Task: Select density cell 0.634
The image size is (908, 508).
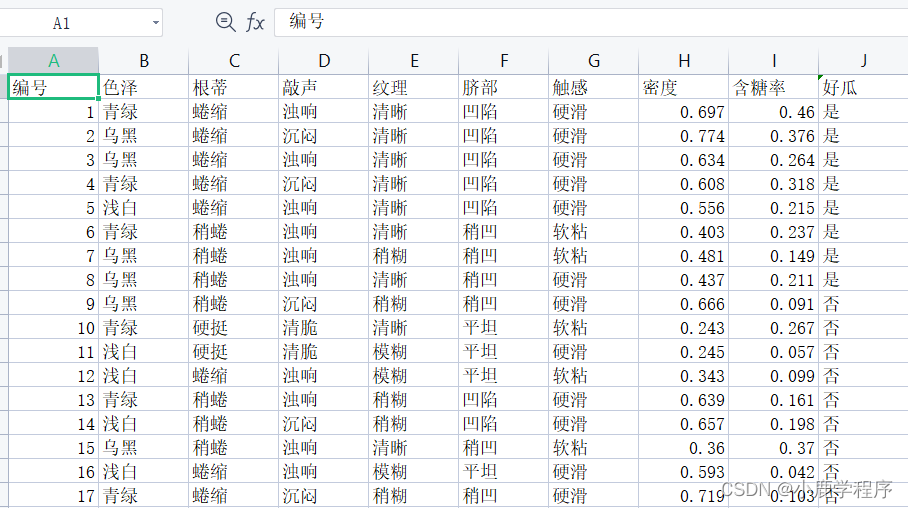Action: (684, 159)
